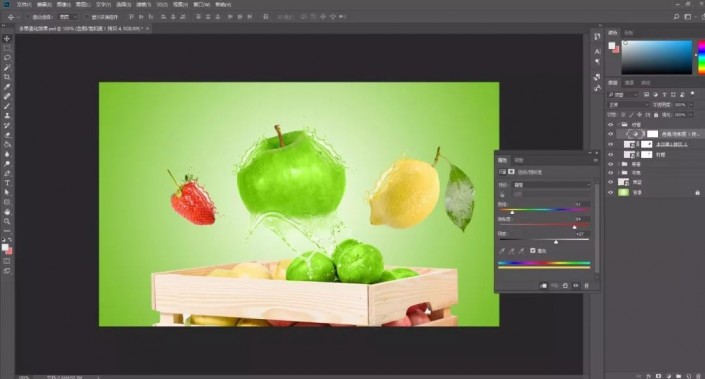
Task: Hide the green background layer
Action: 611,192
